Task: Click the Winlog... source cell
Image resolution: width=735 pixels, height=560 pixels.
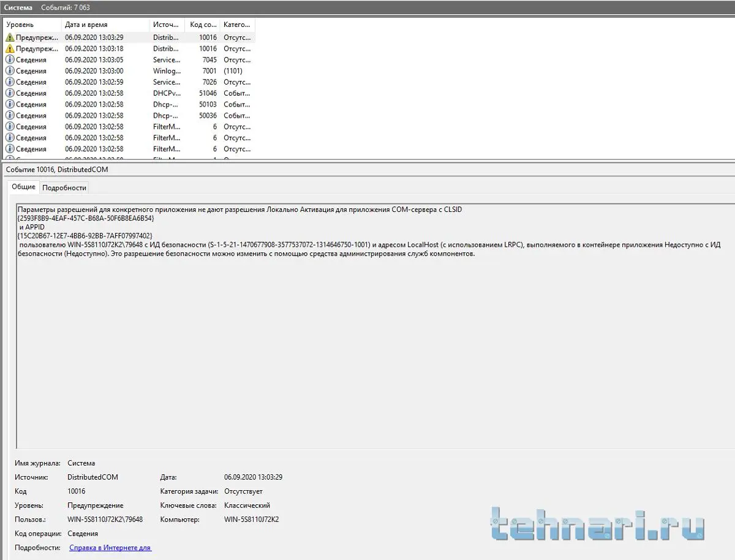Action: pyautogui.click(x=166, y=71)
